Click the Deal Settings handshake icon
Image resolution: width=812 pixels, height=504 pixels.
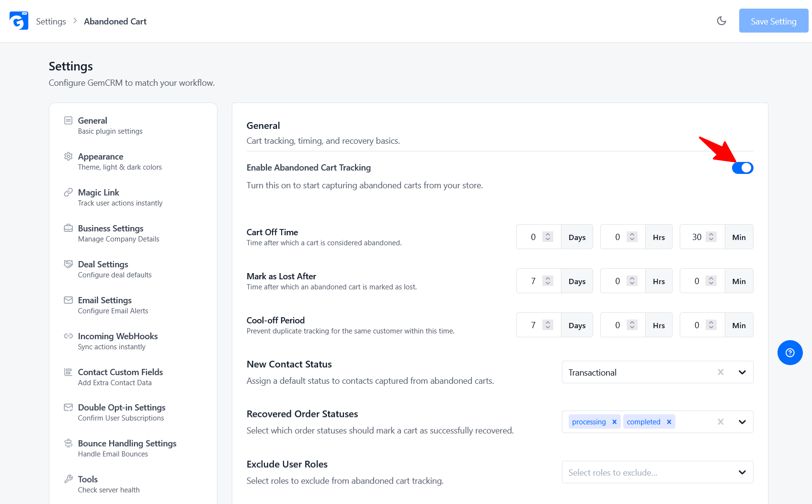click(69, 264)
